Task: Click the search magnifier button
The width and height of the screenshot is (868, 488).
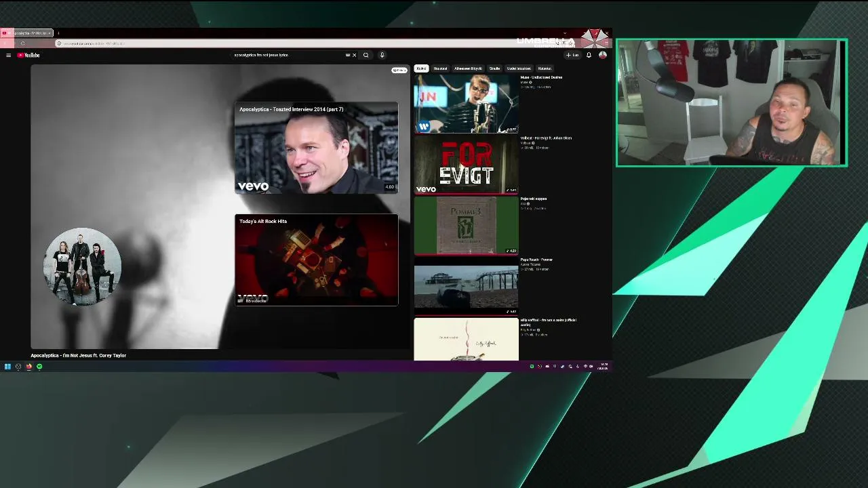Action: tap(366, 55)
